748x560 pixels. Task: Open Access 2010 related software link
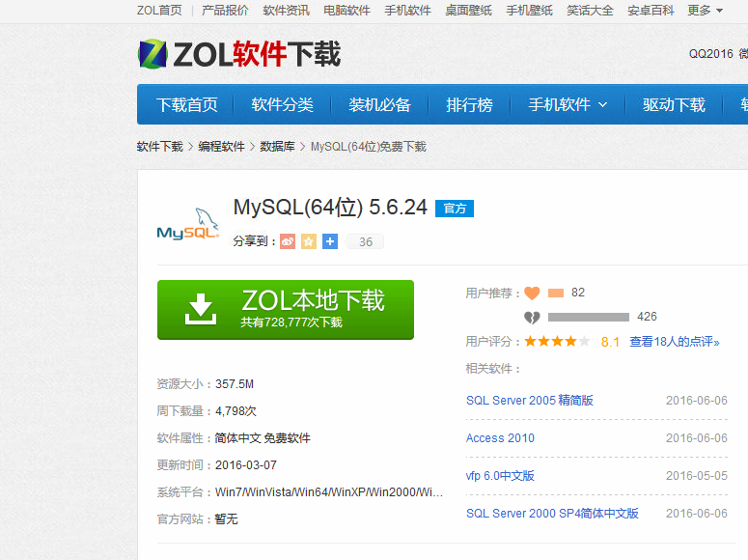pyautogui.click(x=500, y=438)
